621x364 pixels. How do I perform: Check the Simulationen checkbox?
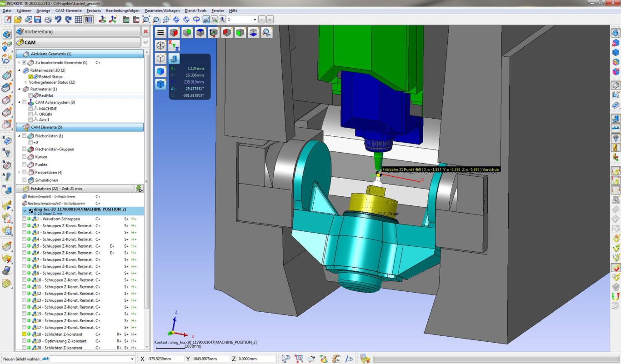(x=25, y=180)
